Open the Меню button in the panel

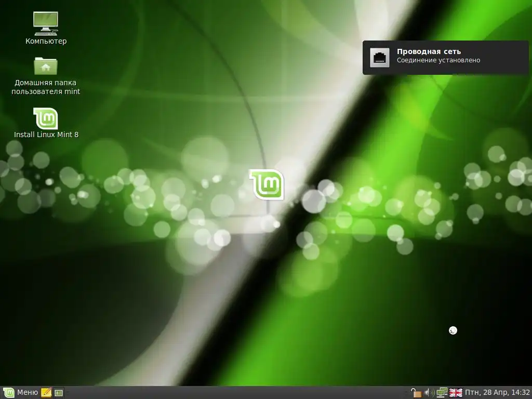pos(21,393)
